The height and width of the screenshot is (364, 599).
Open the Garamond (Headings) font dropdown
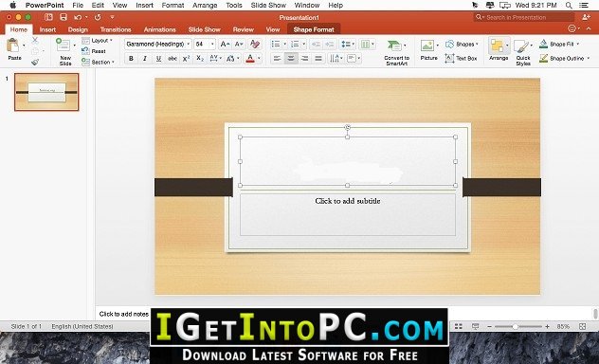pyautogui.click(x=157, y=45)
